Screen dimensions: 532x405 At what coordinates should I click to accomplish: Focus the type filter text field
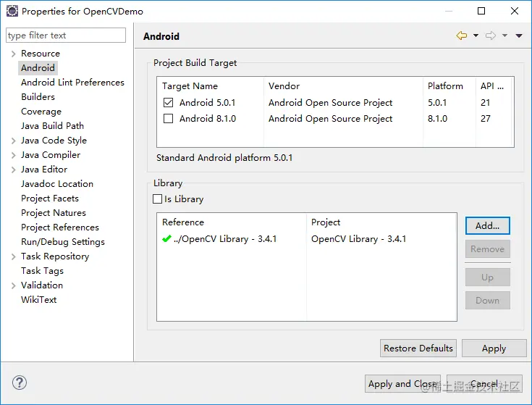click(66, 36)
